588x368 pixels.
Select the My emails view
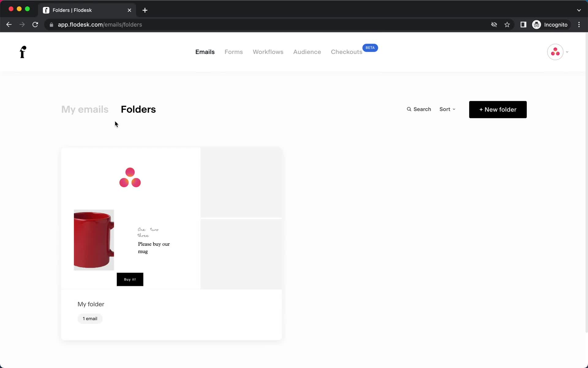(x=84, y=109)
